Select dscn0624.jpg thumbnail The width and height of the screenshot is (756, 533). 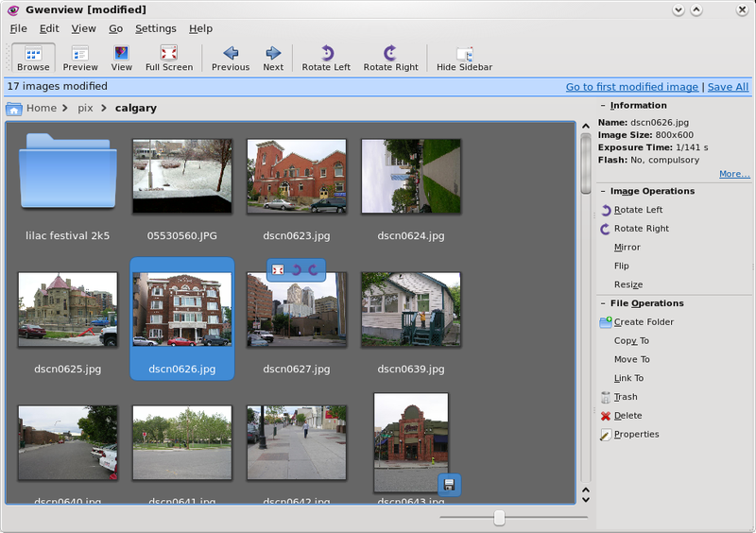(x=411, y=177)
